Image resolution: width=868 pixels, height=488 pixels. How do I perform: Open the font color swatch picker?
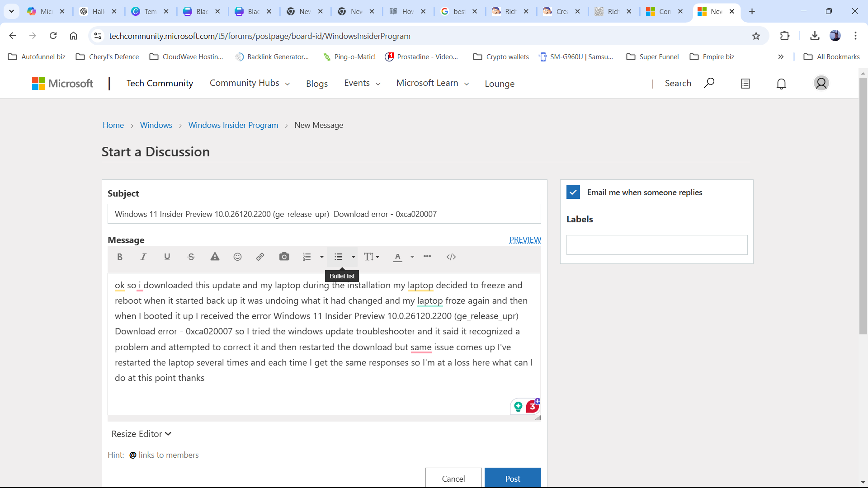(x=397, y=257)
